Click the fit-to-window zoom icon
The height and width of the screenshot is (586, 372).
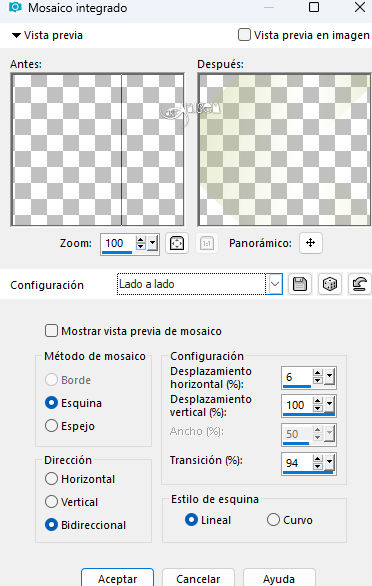point(177,243)
